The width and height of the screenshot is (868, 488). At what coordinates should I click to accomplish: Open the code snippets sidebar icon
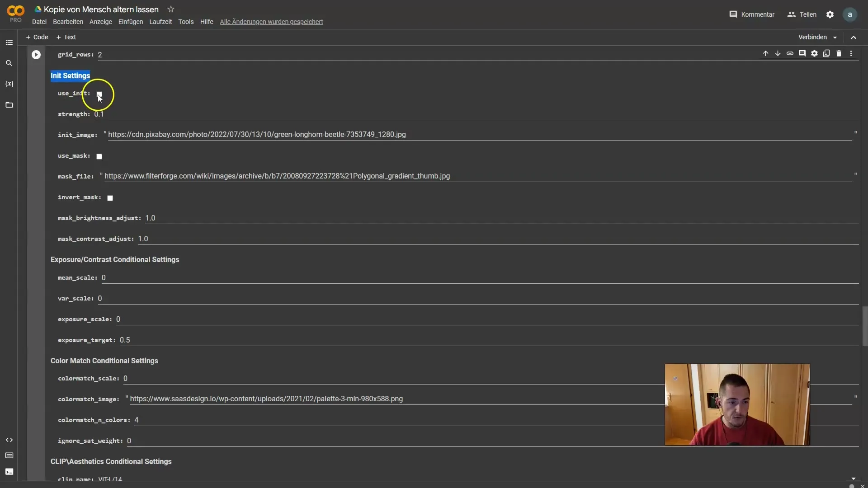[9, 440]
